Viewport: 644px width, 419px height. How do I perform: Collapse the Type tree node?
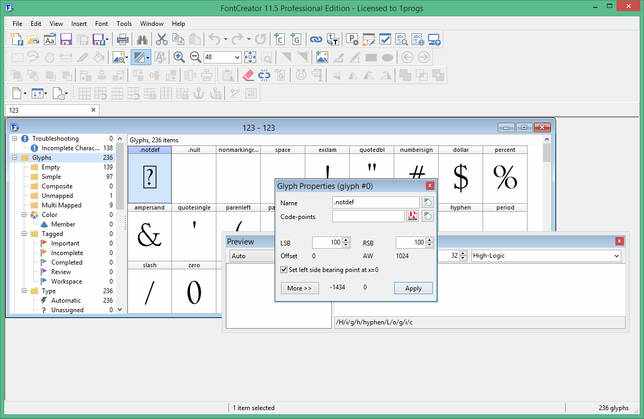tap(24, 291)
